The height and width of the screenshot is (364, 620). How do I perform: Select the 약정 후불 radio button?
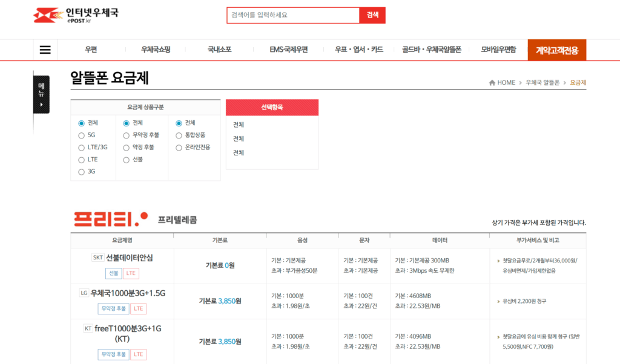click(126, 148)
